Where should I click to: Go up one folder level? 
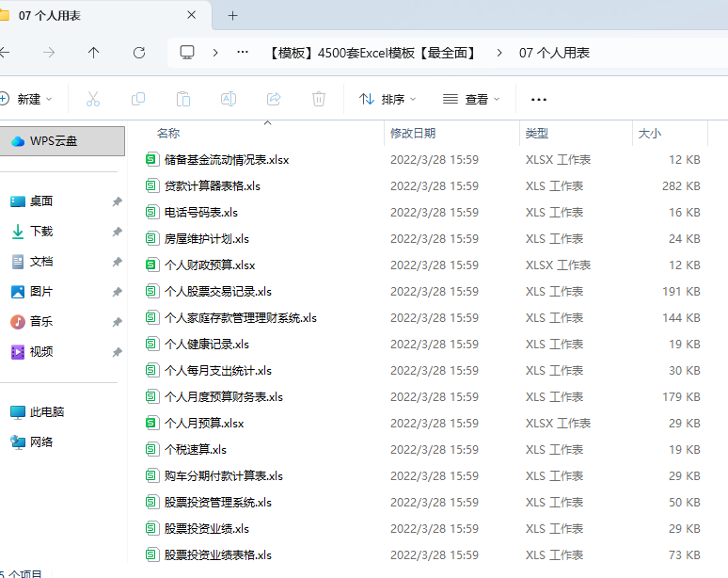tap(94, 53)
